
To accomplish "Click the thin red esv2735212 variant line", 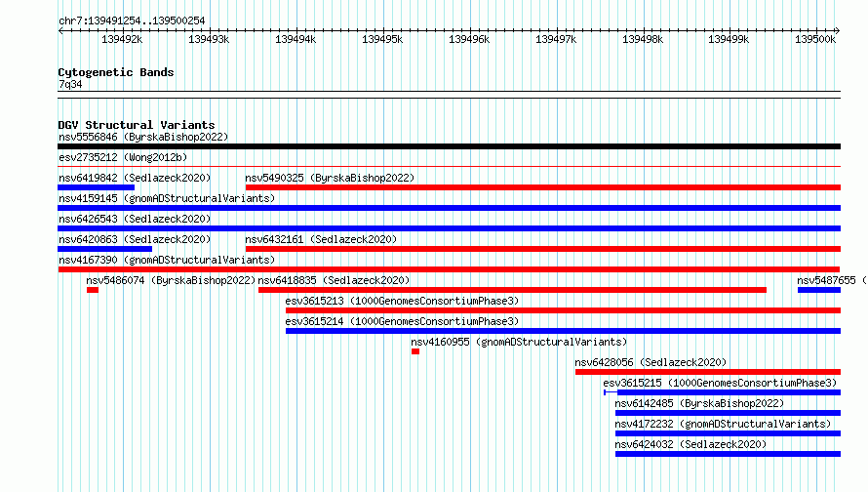I will coord(449,166).
